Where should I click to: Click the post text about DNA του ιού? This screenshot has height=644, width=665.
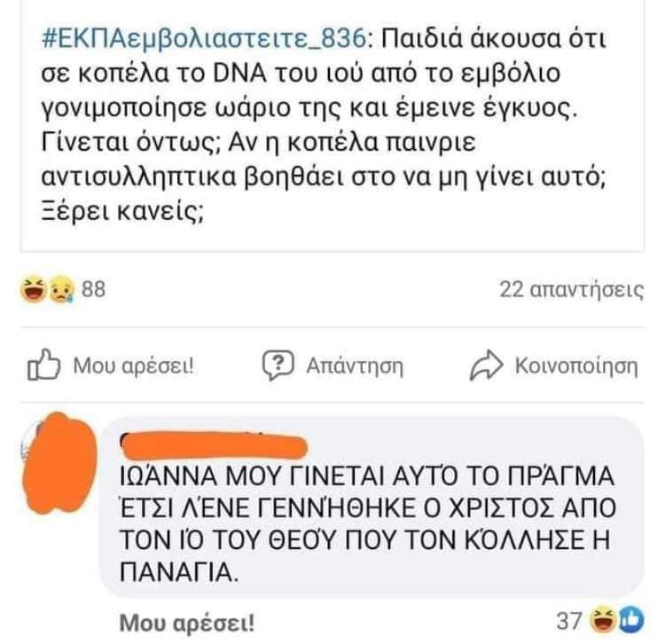[x=323, y=125]
